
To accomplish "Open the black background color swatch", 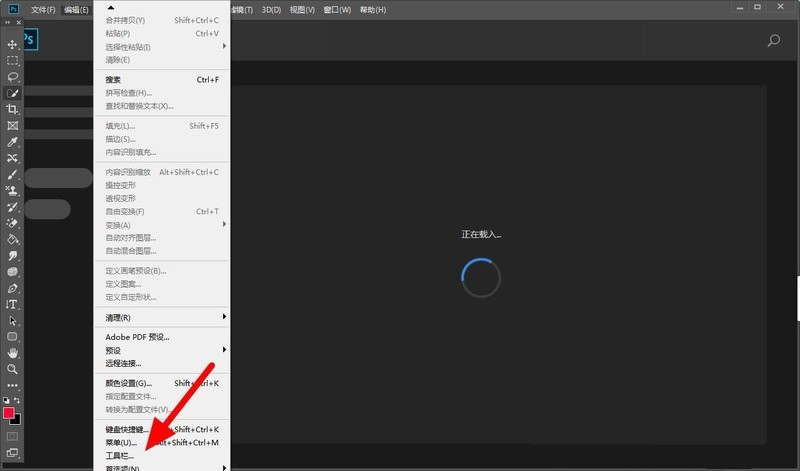I will (17, 420).
